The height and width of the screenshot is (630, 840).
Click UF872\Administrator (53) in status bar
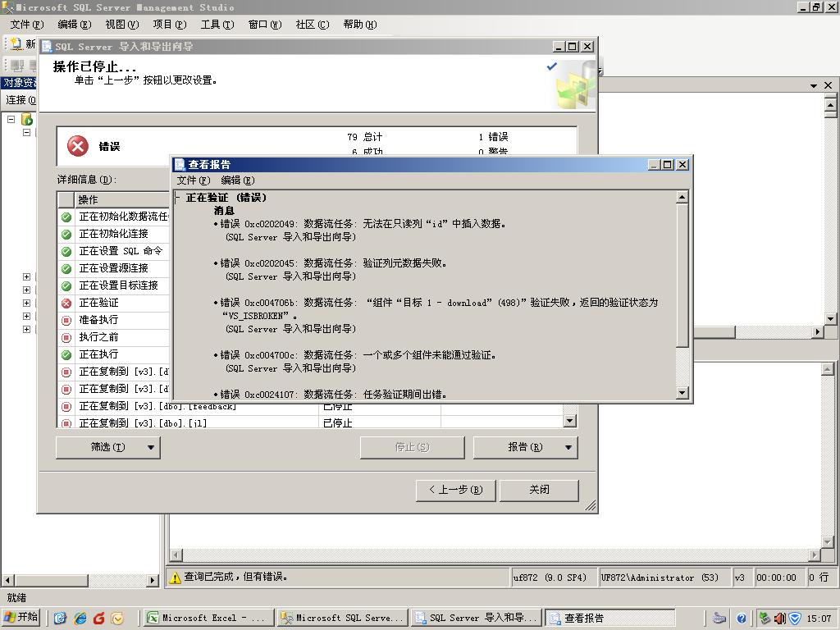[x=660, y=577]
